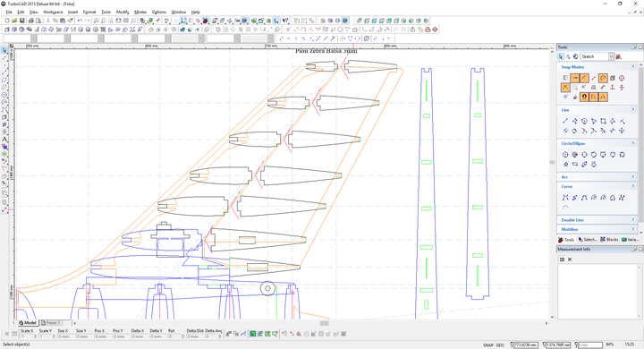644x349 pixels.
Task: Select the first Curve section tool
Action: coord(565,198)
